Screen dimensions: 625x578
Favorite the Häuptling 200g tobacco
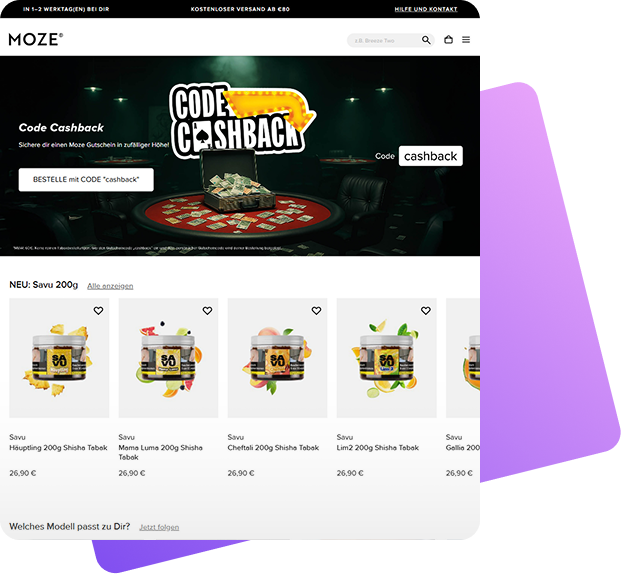[98, 311]
